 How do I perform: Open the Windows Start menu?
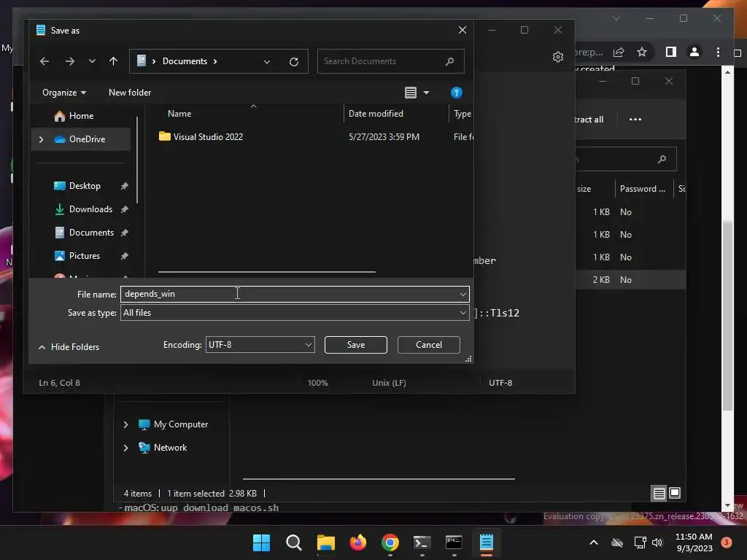pos(261,542)
